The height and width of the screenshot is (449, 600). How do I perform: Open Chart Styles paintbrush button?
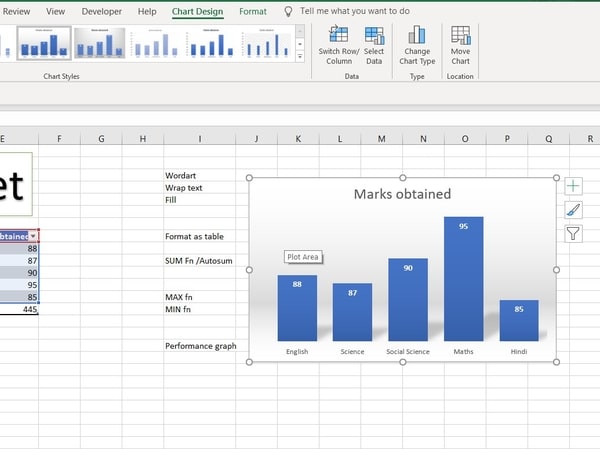[573, 210]
